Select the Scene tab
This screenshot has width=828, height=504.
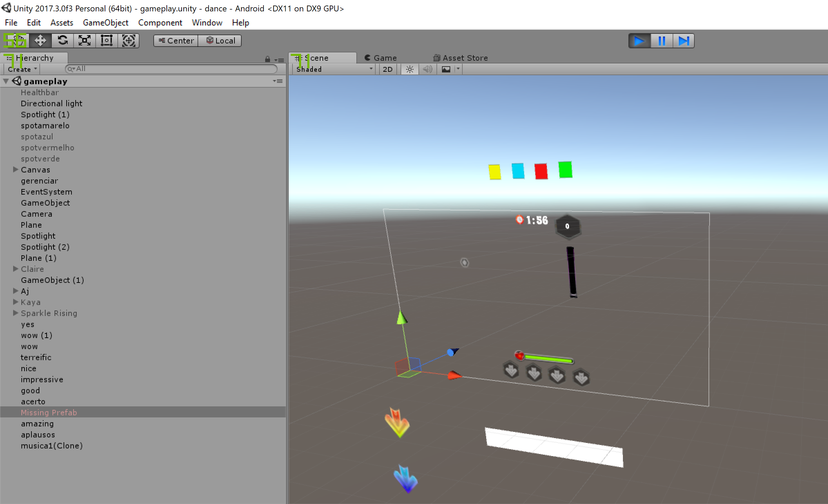click(323, 58)
